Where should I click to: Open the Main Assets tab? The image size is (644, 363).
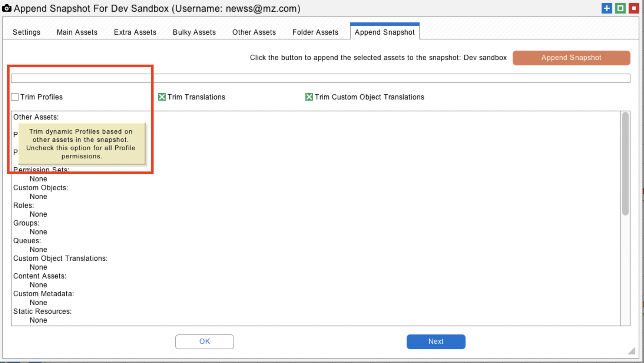pyautogui.click(x=77, y=32)
